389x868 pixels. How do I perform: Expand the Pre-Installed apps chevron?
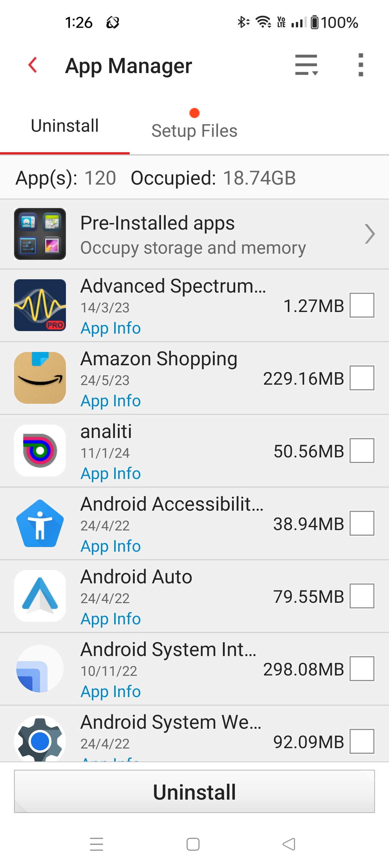(x=370, y=234)
